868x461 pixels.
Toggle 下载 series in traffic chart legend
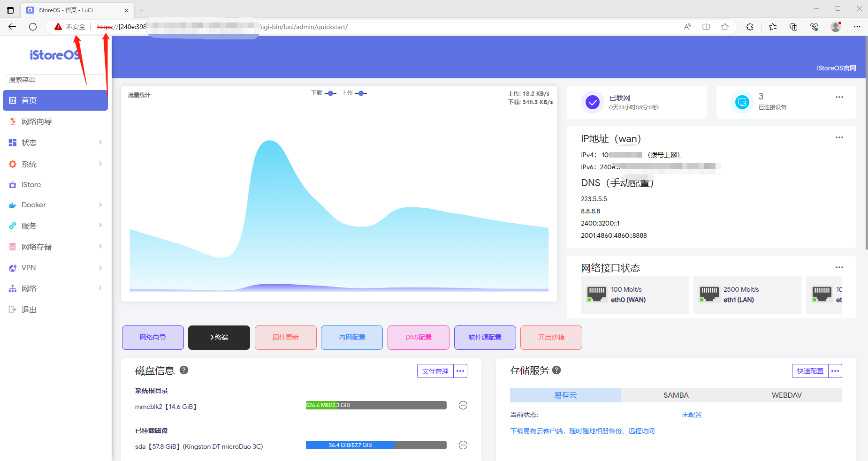324,93
